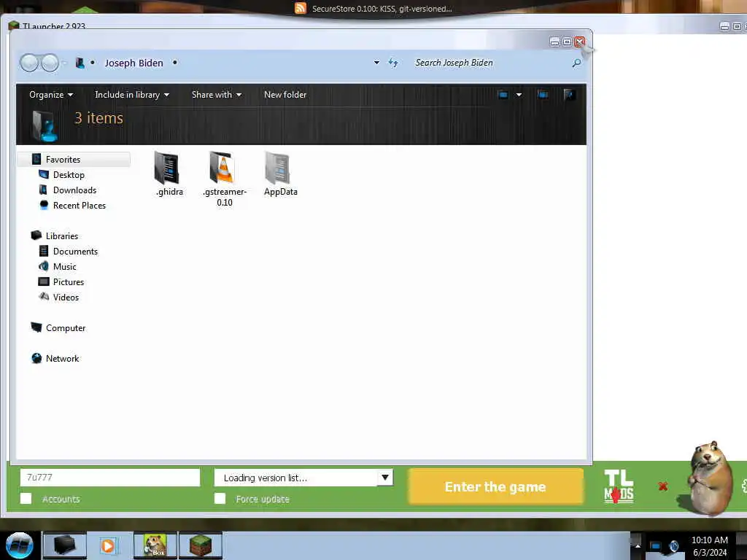
Task: Open the Windows Start button
Action: (x=19, y=545)
